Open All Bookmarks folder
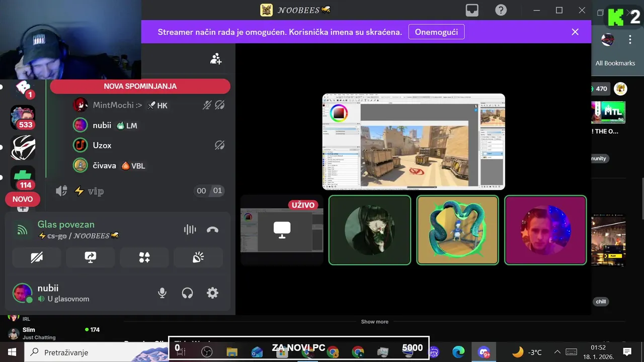This screenshot has height=362, width=644. (x=615, y=63)
